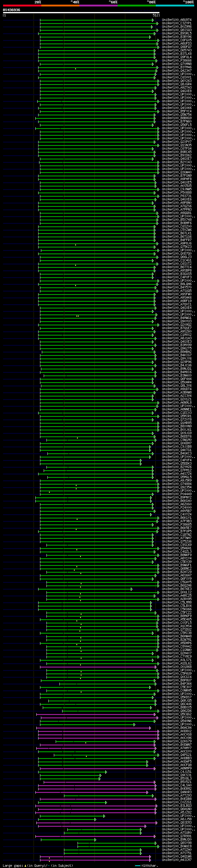Click the UniRef100_Q4PG21 label
197x868 pixels.
177,755
